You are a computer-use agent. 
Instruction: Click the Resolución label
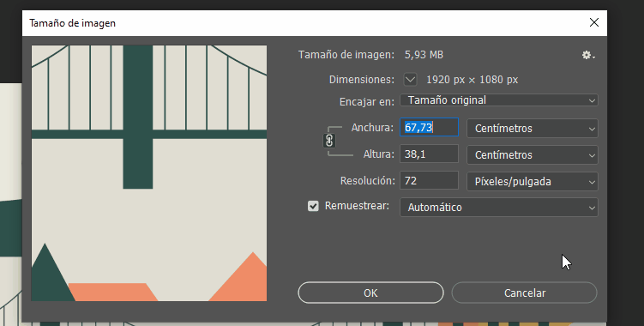pyautogui.click(x=368, y=180)
